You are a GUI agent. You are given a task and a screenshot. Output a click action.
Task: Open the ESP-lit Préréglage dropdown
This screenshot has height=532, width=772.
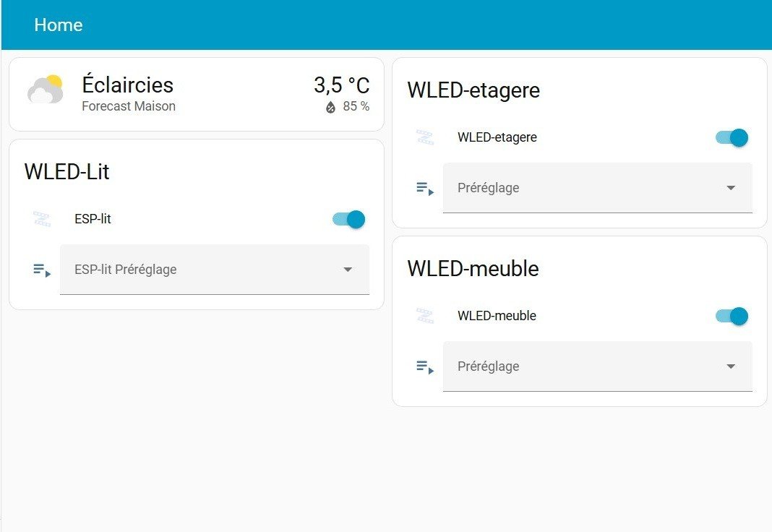214,270
